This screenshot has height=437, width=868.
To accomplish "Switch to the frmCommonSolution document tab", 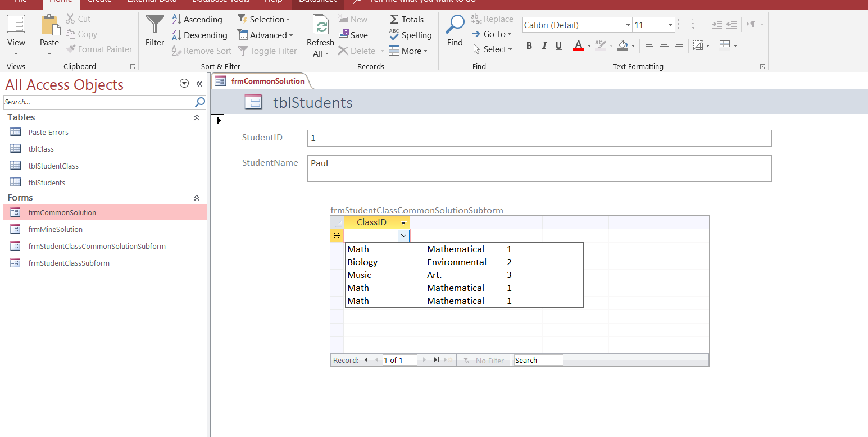I will (x=267, y=81).
